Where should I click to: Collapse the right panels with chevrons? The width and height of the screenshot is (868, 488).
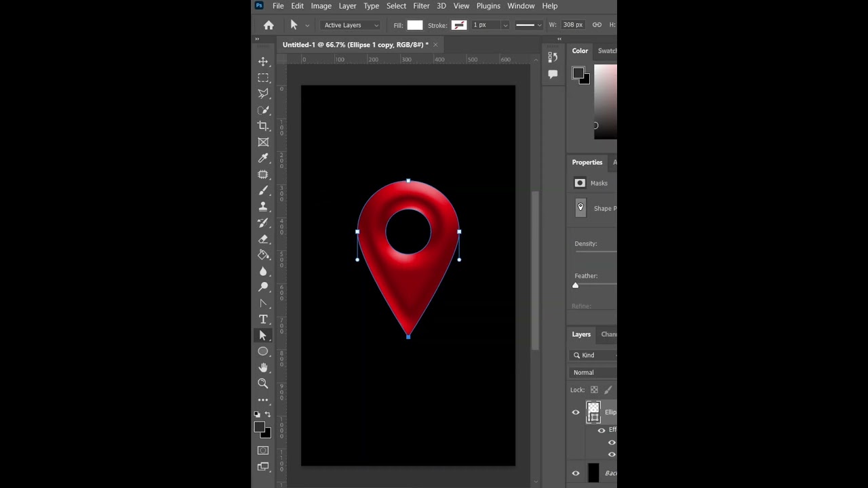[559, 39]
